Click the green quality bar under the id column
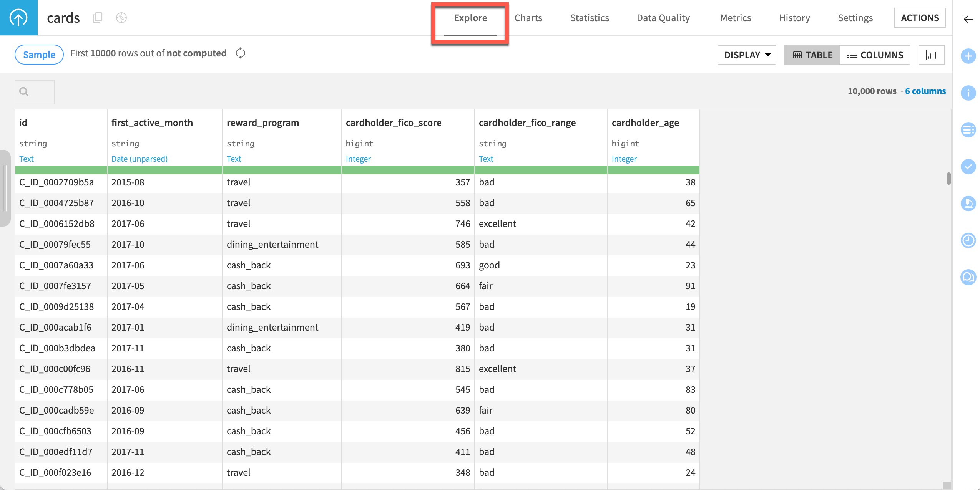The image size is (980, 490). coord(60,169)
